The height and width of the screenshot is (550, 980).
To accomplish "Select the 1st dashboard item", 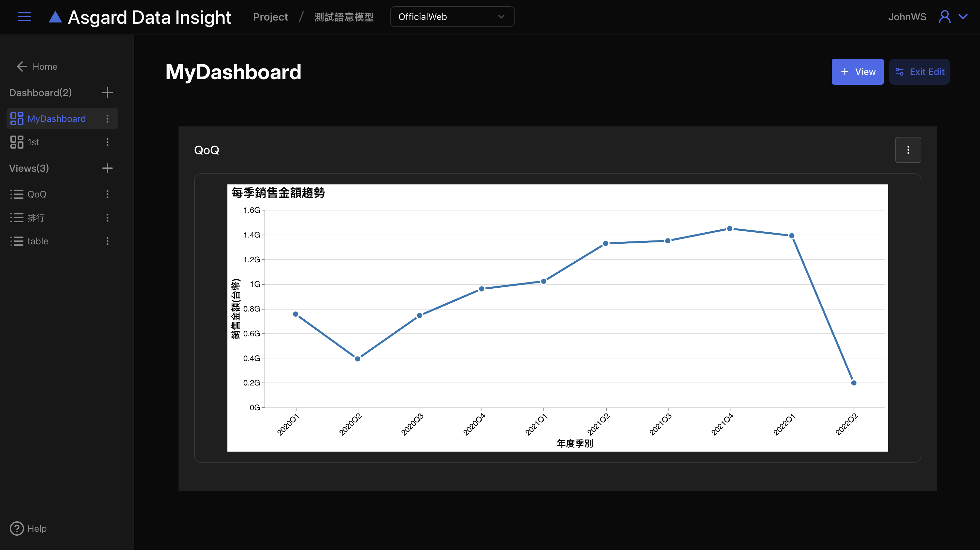I will point(34,142).
